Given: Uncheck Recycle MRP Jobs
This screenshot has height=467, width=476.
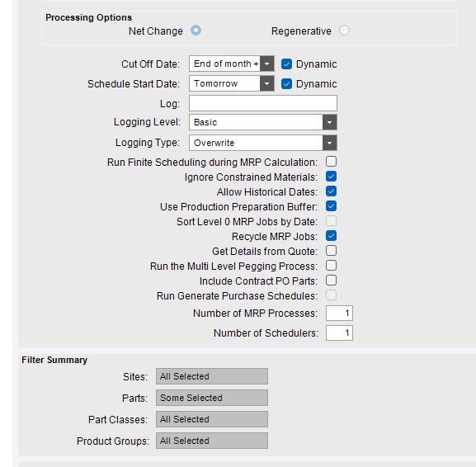Looking at the screenshot, I should [331, 236].
